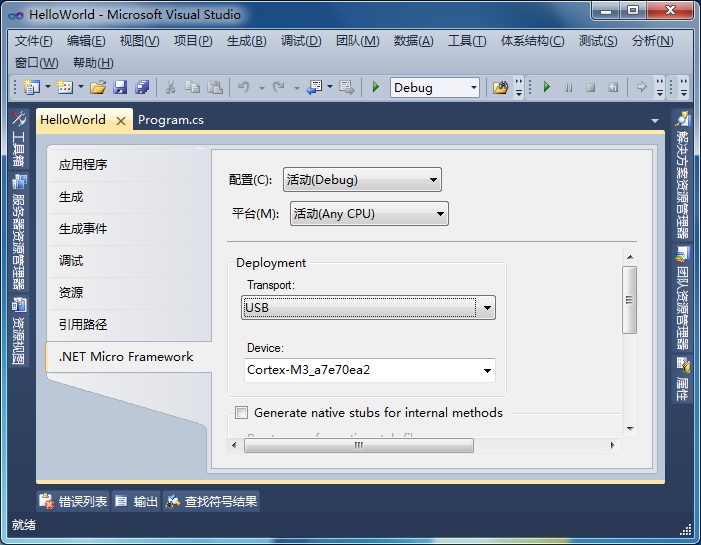Open the 帮助(H) menu

[93, 63]
